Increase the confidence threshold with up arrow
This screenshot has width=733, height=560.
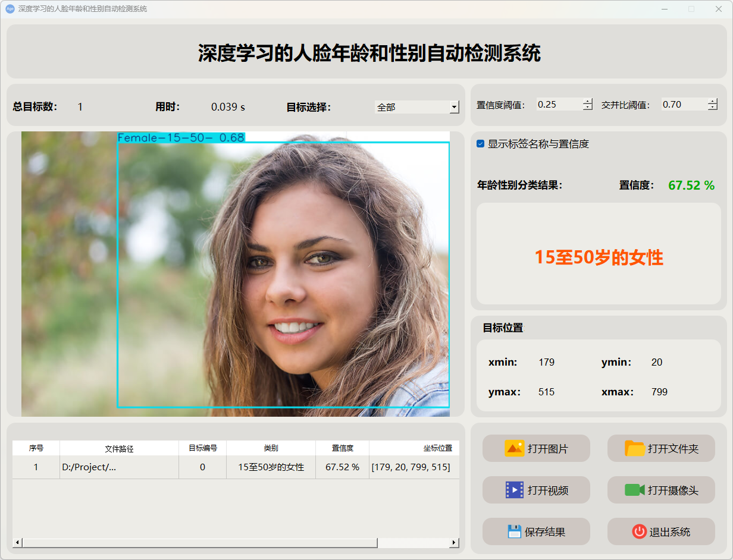point(588,101)
